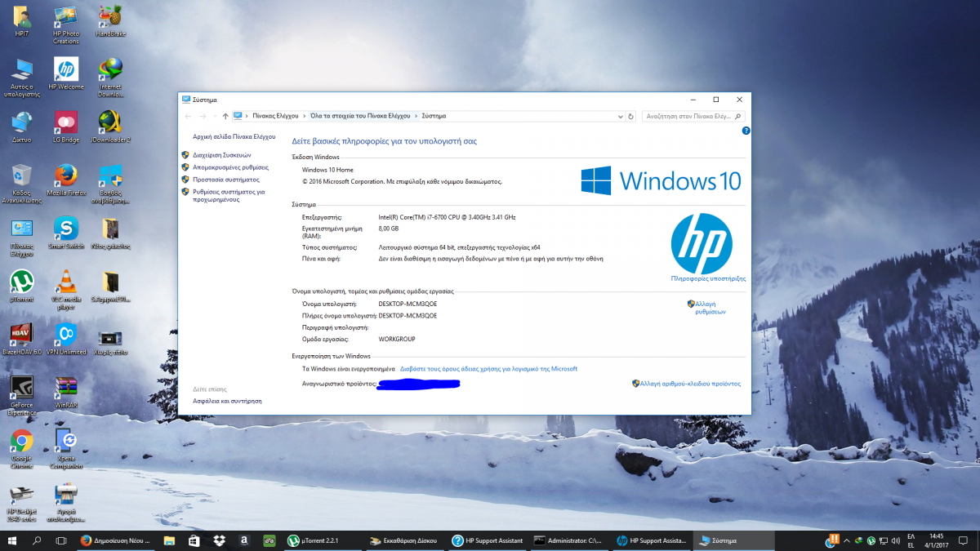Click Αλλαγή αριθμού-κλειδιού προϊόντος link

pos(690,383)
